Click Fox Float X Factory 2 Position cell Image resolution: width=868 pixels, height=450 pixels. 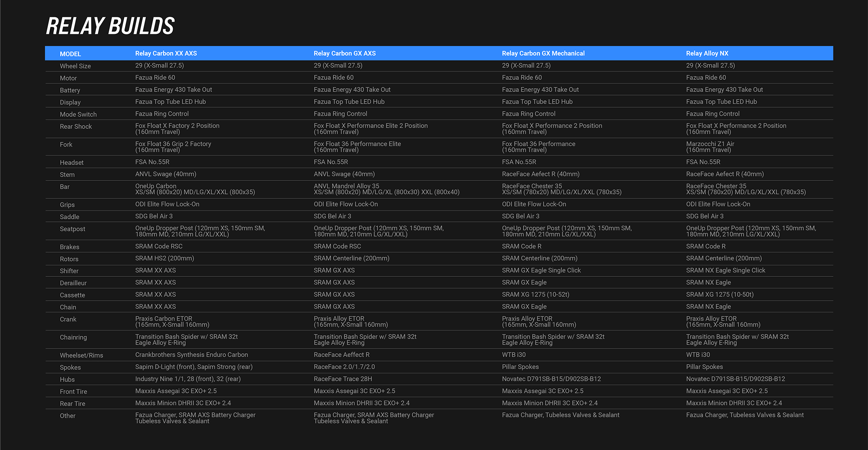coord(177,129)
